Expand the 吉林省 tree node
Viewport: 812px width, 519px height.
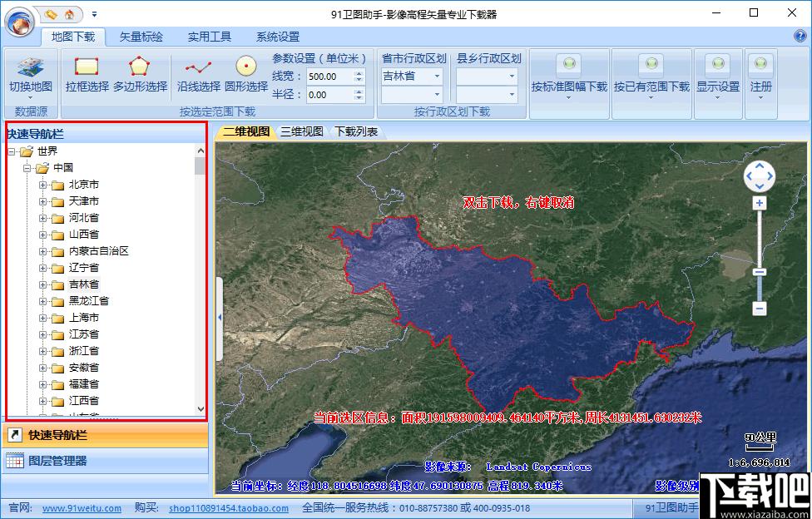coord(43,285)
